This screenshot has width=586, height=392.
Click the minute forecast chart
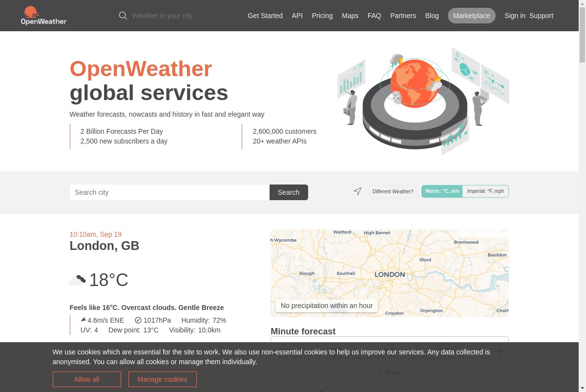(x=390, y=351)
